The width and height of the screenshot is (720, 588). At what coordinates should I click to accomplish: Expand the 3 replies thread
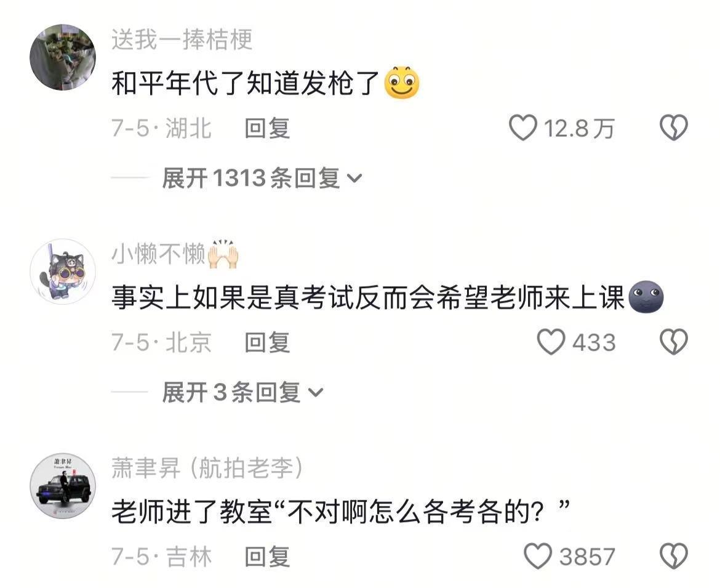tap(243, 393)
